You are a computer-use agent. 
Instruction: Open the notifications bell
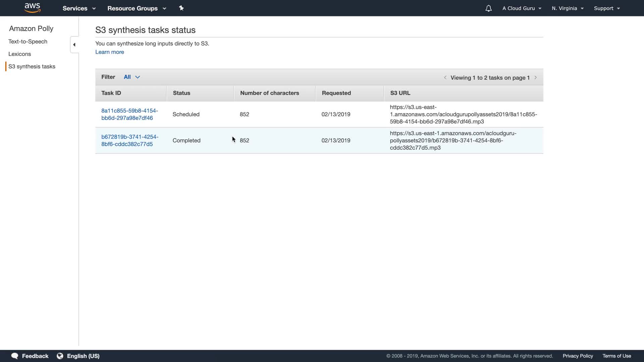coord(488,8)
